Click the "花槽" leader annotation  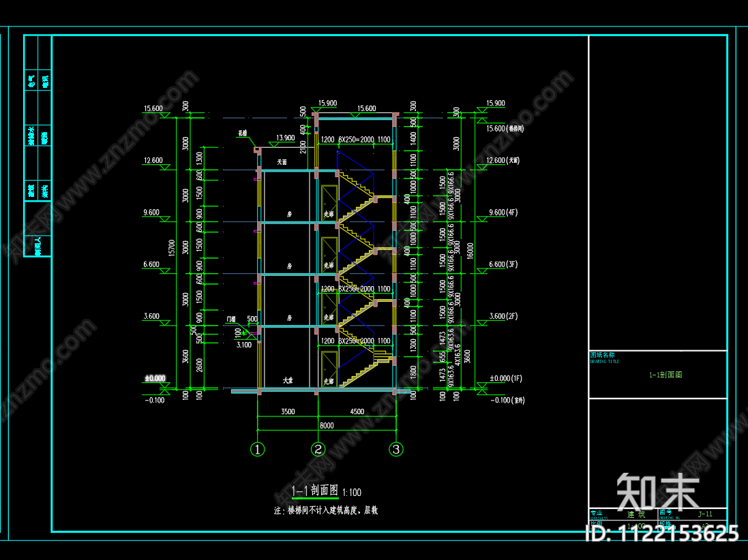tap(242, 134)
